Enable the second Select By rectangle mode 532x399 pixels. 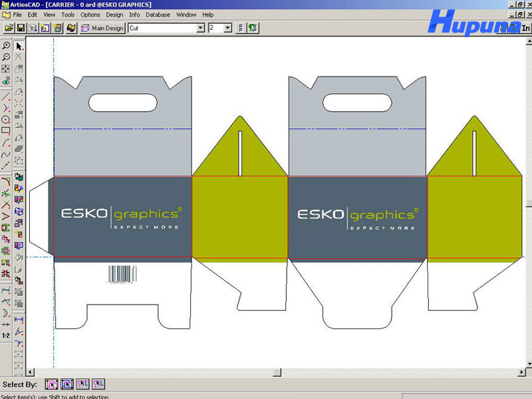click(67, 384)
